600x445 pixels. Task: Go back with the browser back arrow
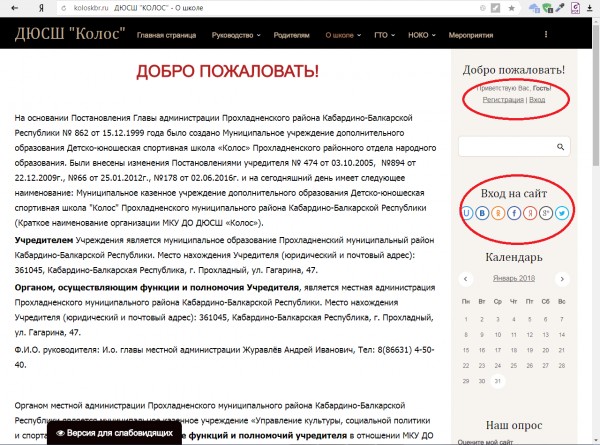[15, 8]
